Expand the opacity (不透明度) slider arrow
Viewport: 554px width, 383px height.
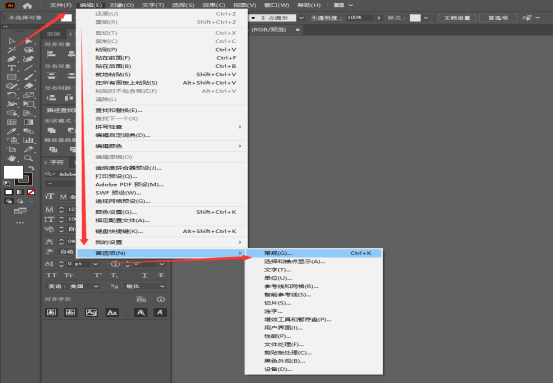(379, 18)
